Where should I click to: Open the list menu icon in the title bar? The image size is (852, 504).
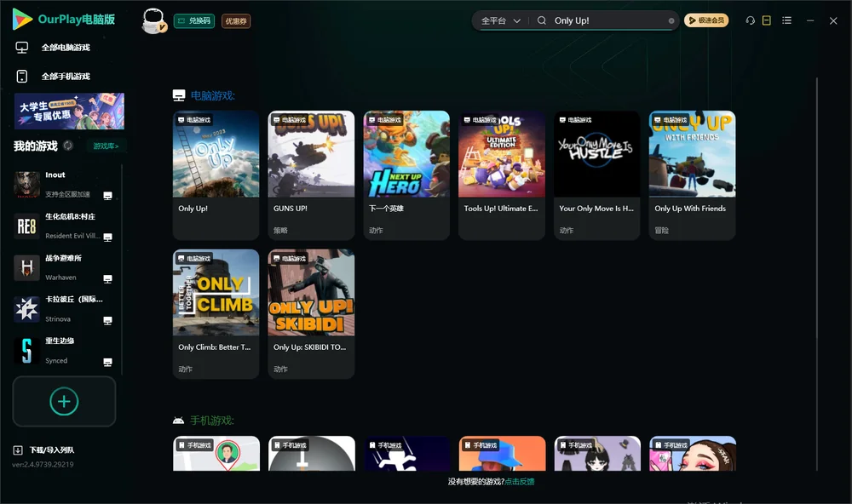[786, 20]
